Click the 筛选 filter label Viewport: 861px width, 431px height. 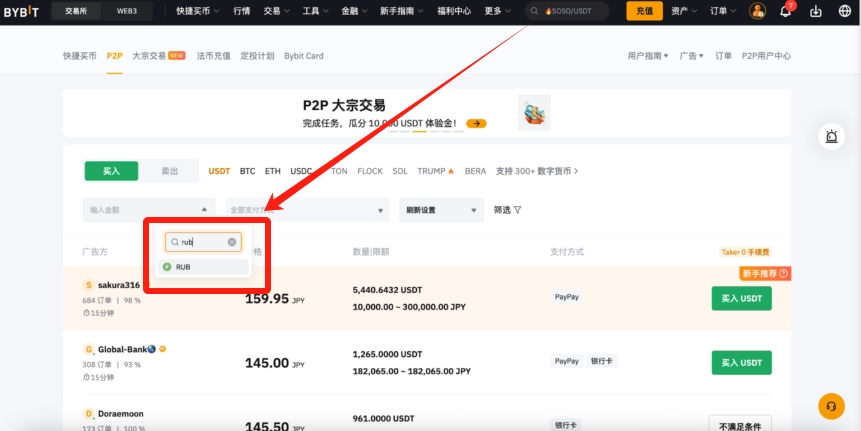502,210
